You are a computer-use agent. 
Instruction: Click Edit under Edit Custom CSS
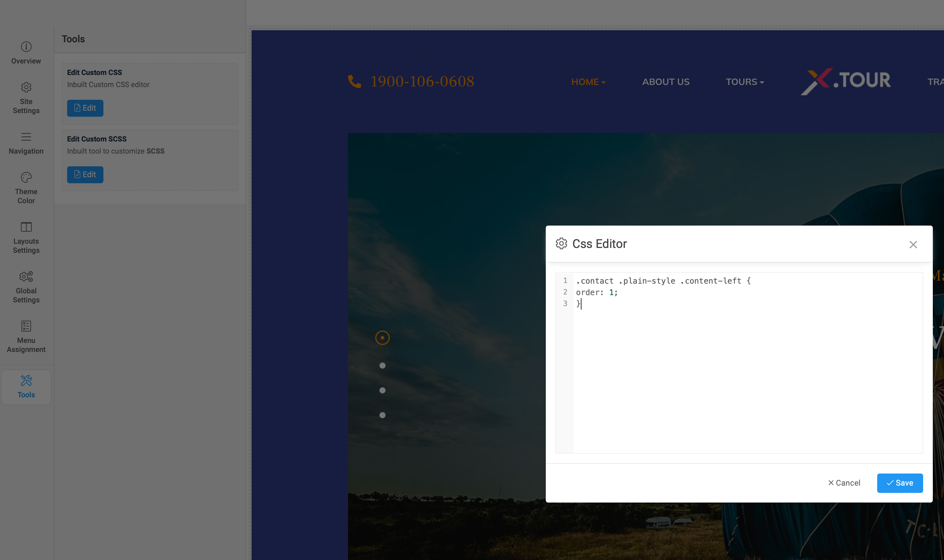coord(85,108)
